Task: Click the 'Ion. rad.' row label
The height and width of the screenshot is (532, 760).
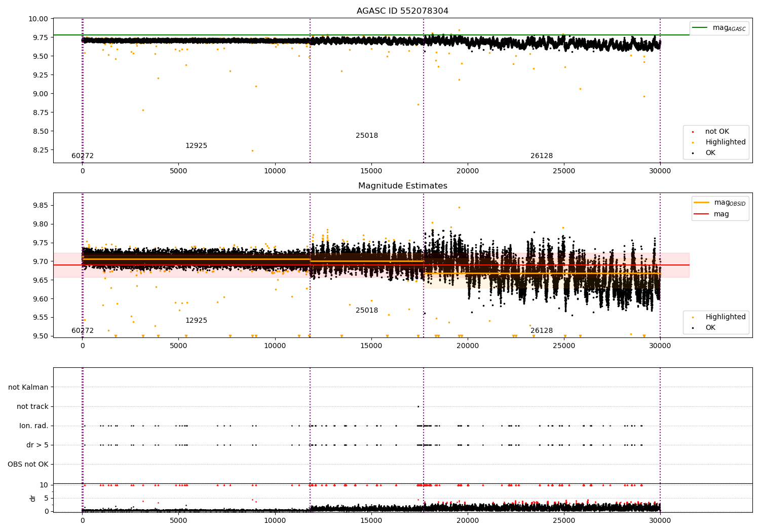Action: (34, 426)
